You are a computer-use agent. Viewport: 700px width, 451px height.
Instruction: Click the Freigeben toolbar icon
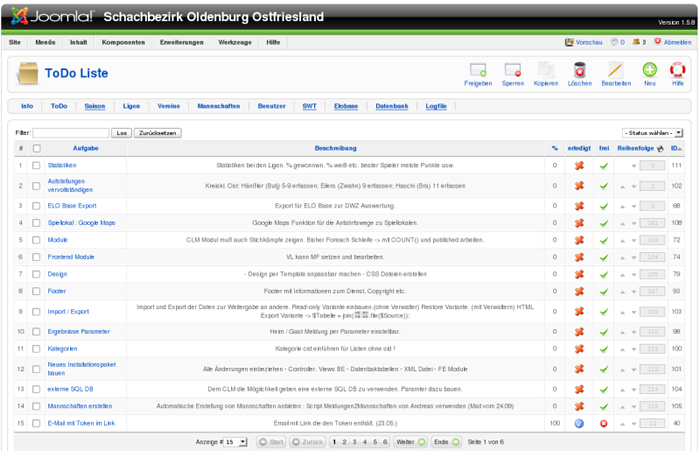pyautogui.click(x=478, y=72)
